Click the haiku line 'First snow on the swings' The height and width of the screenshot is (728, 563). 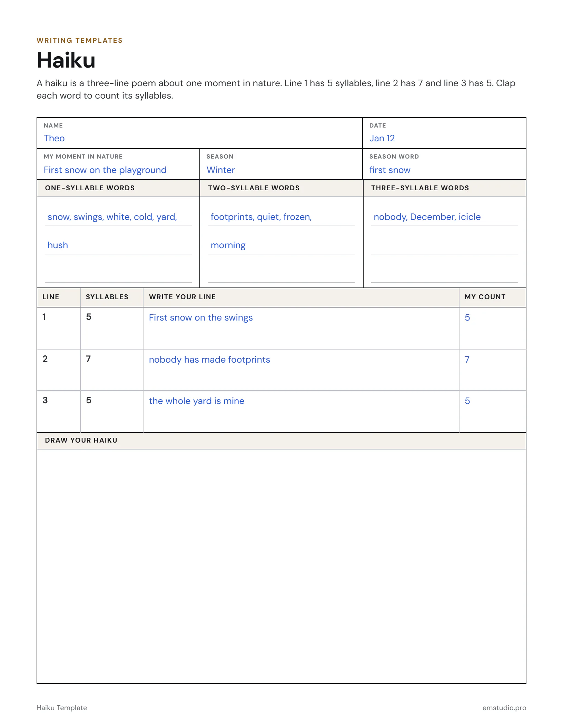(201, 317)
